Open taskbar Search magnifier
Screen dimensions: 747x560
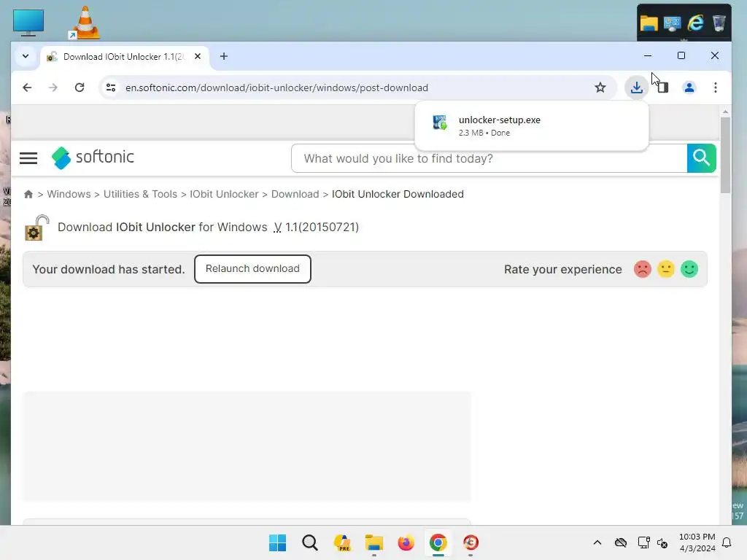click(x=309, y=542)
